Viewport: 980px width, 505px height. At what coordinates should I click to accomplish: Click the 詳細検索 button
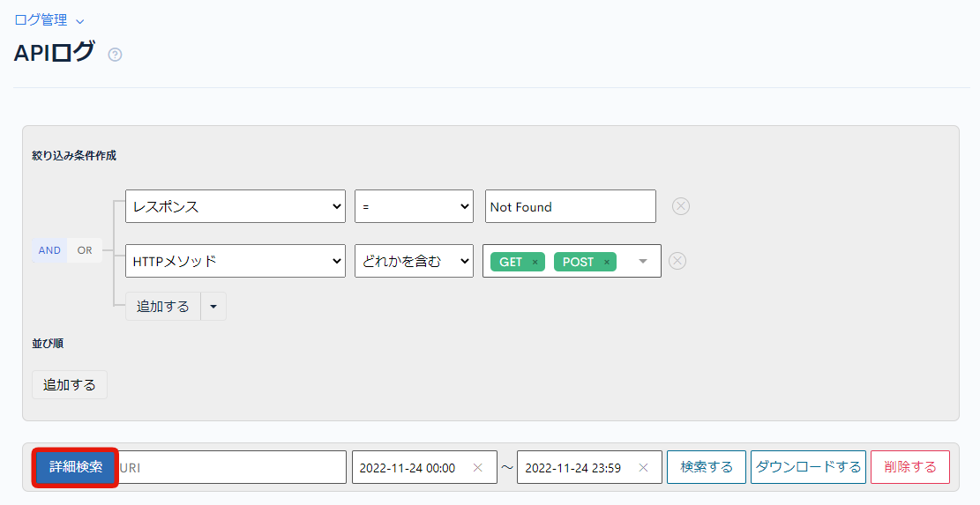pos(76,467)
